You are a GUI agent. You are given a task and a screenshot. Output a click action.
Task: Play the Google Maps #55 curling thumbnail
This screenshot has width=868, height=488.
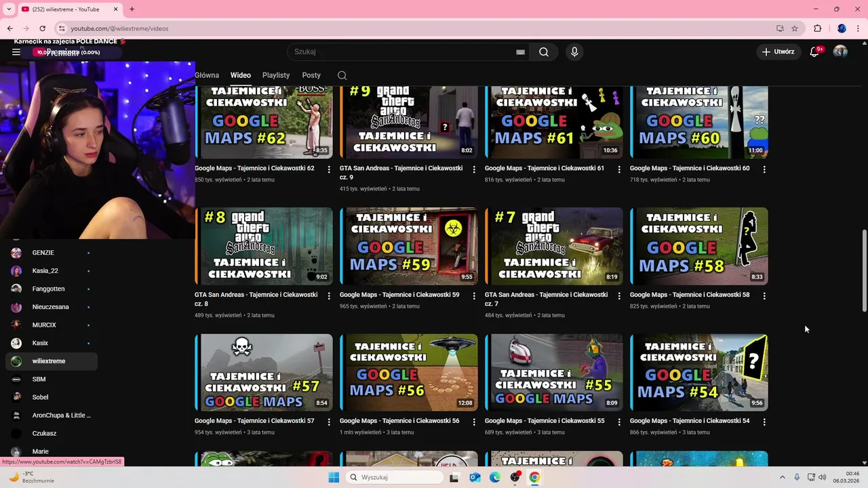coord(554,372)
